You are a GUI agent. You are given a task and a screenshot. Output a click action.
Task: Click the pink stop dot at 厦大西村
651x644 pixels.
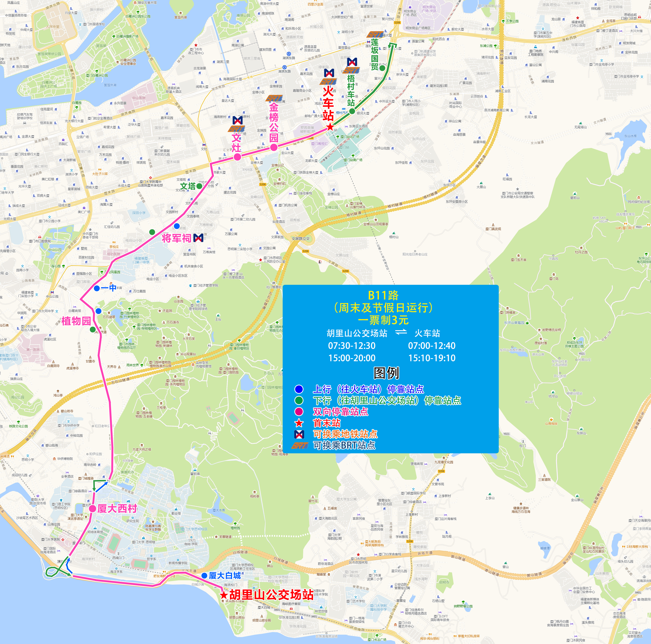(92, 508)
